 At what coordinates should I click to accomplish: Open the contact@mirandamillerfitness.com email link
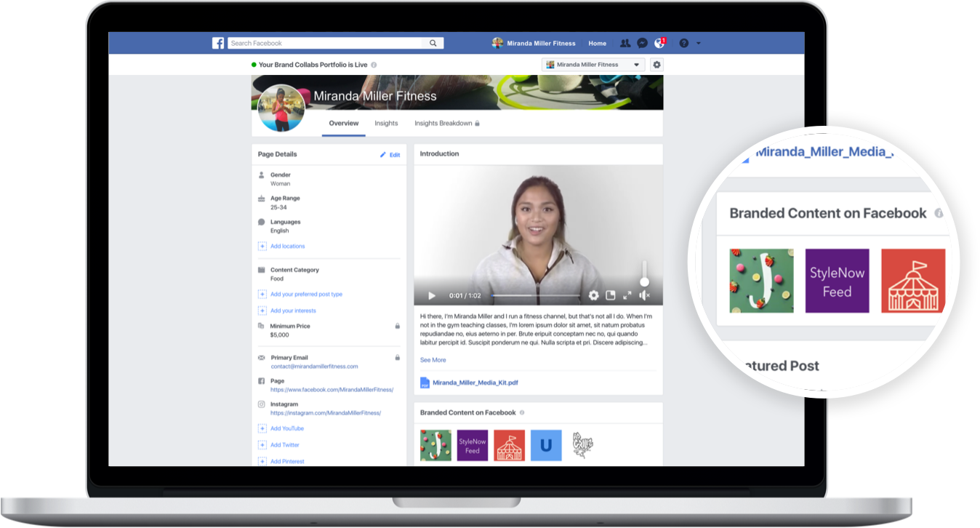tap(314, 367)
